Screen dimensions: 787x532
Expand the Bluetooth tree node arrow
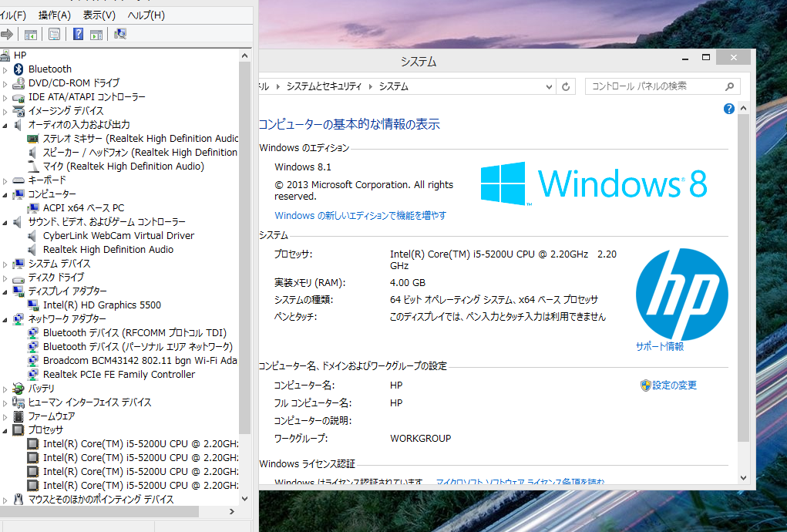tap(5, 69)
